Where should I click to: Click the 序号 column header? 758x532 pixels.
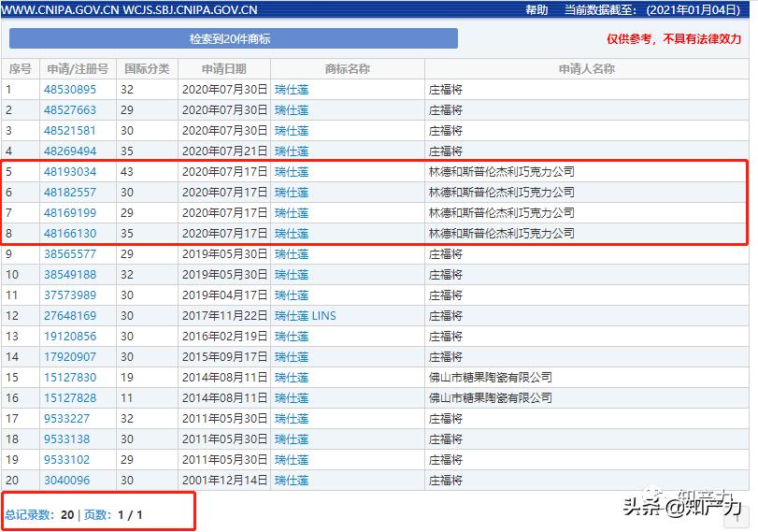tap(21, 68)
